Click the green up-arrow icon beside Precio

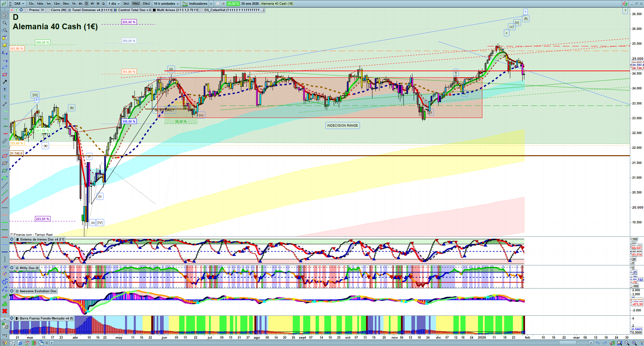16,10
